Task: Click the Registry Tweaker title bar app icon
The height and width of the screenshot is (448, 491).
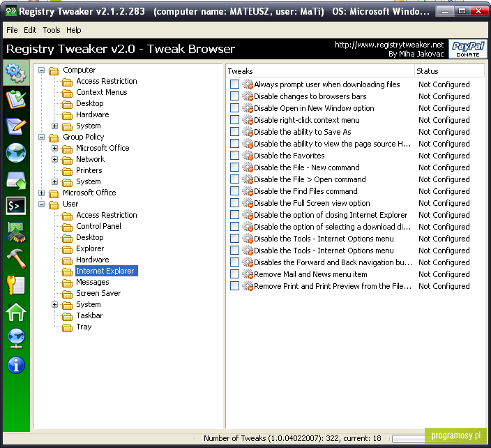Action: 11,11
